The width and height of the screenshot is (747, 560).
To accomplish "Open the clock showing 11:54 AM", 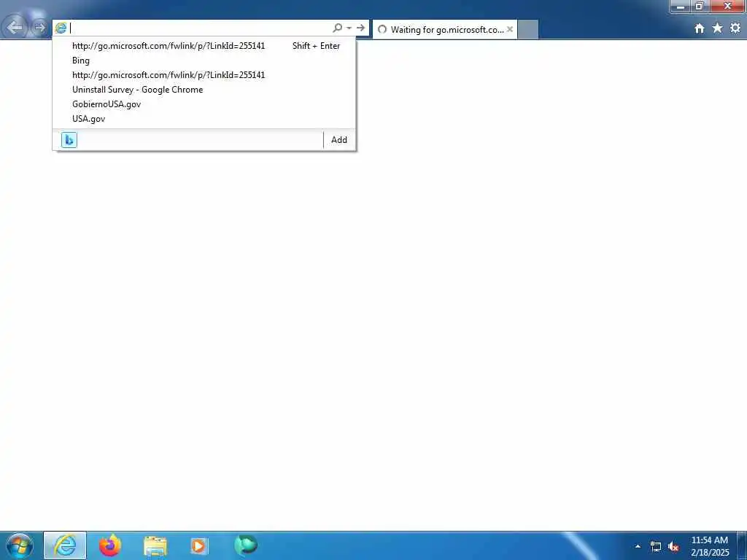I will coord(710,546).
